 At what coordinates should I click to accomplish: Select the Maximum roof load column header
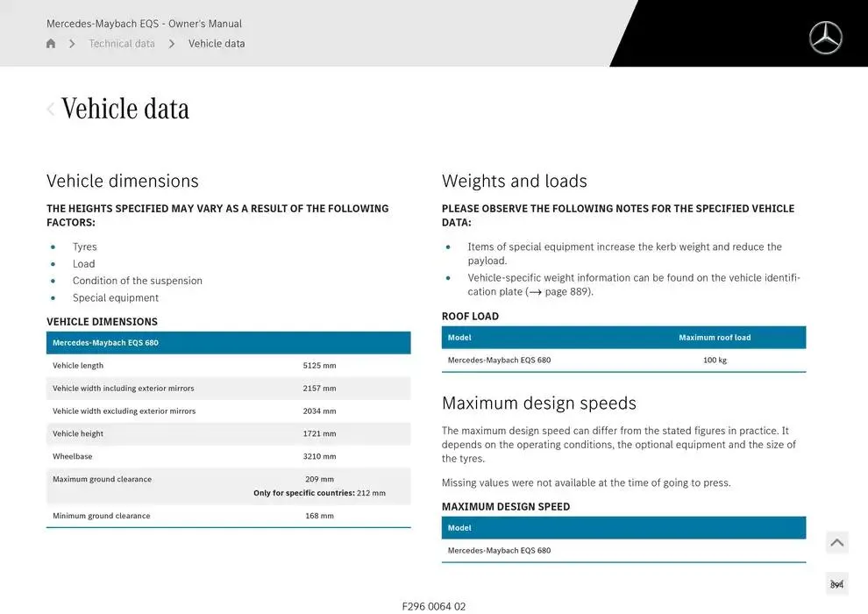[715, 338]
